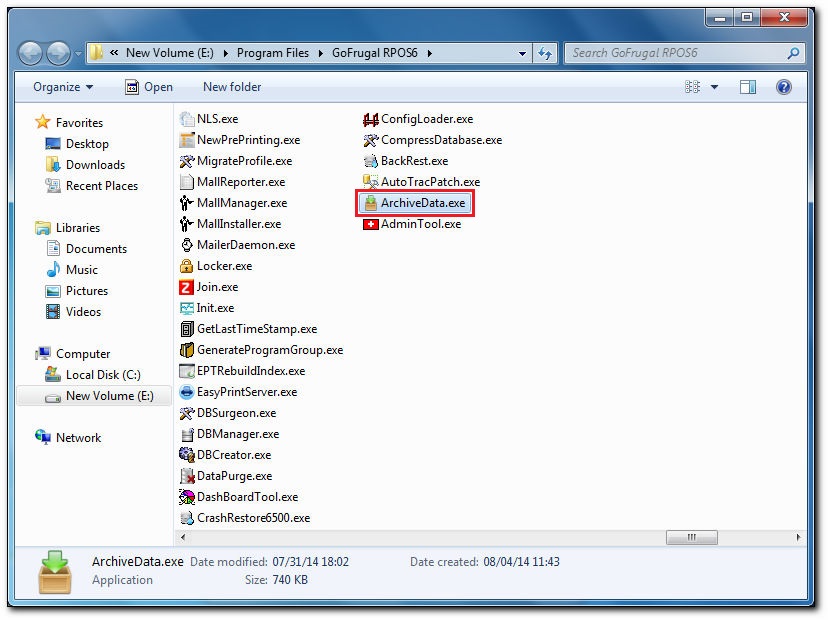Select the NLS.exe file icon
The height and width of the screenshot is (620, 828).
click(x=187, y=119)
